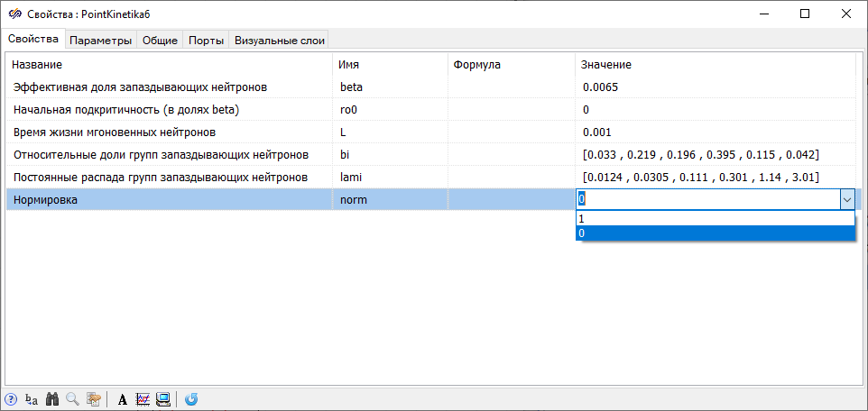
Task: Click the Значение column header
Action: point(715,65)
